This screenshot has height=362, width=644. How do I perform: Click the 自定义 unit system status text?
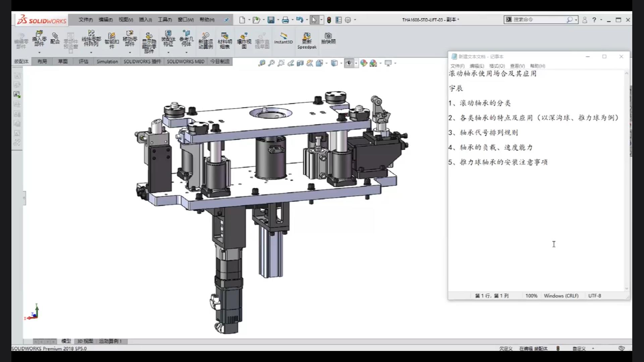(x=579, y=349)
